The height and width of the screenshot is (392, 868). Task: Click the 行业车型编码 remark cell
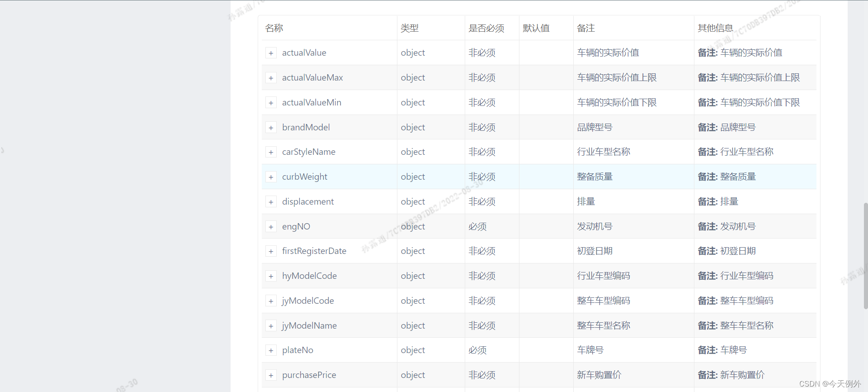(x=604, y=276)
